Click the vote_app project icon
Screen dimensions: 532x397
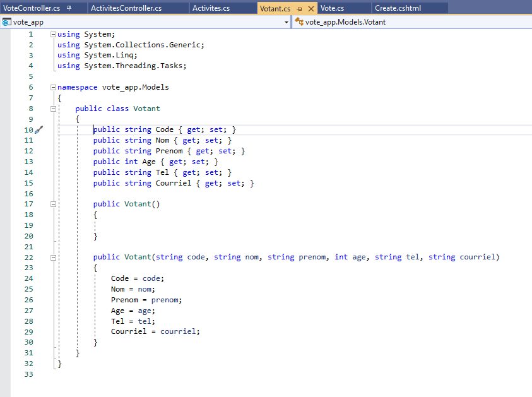click(x=6, y=22)
